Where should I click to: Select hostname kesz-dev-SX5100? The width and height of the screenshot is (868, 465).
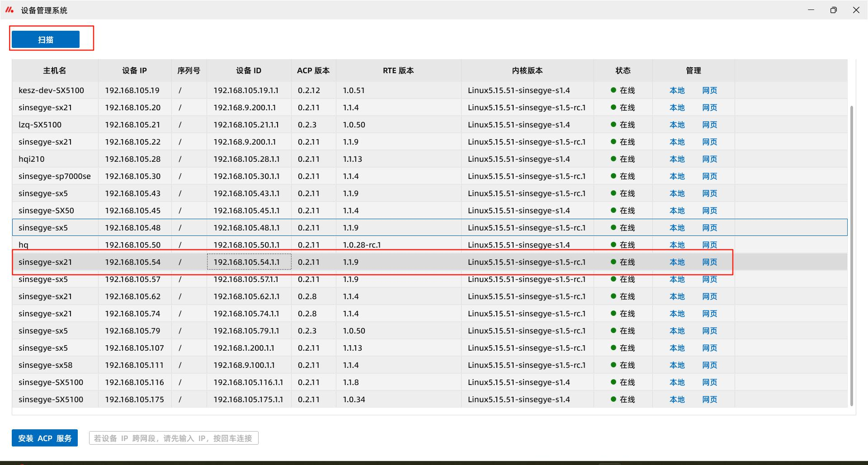click(x=51, y=90)
